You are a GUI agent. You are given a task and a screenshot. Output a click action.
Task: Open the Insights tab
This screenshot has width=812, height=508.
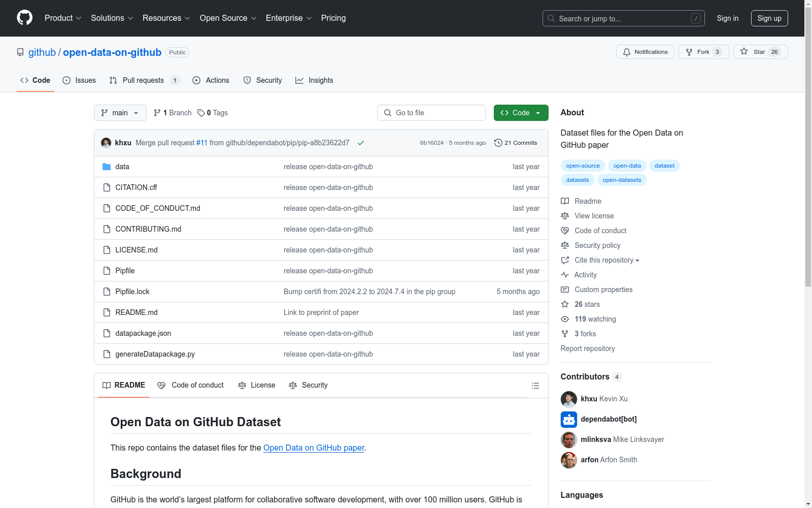[x=315, y=80]
